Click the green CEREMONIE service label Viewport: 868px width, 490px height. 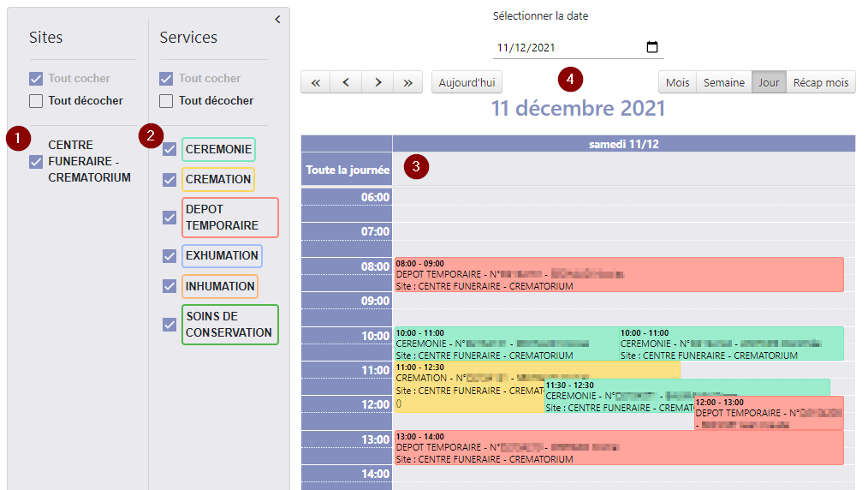[218, 150]
